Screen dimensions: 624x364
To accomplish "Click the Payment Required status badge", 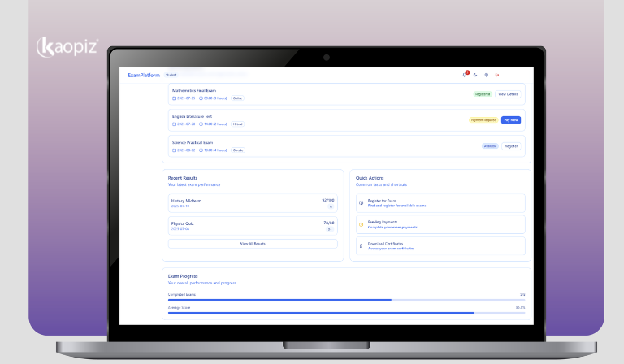I will coord(483,120).
